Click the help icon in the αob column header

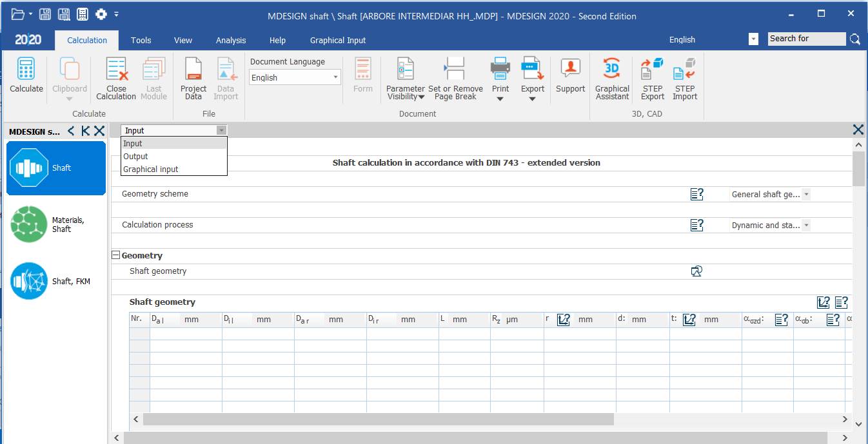pos(833,319)
